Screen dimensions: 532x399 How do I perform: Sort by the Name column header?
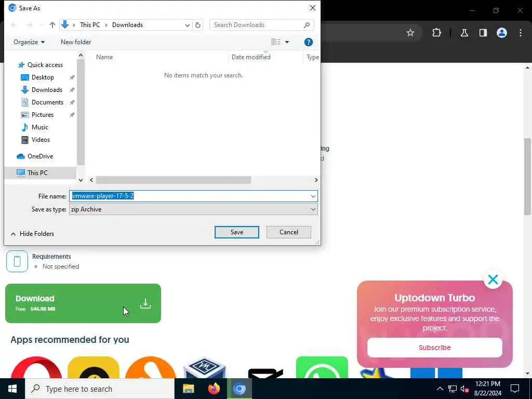(x=104, y=57)
